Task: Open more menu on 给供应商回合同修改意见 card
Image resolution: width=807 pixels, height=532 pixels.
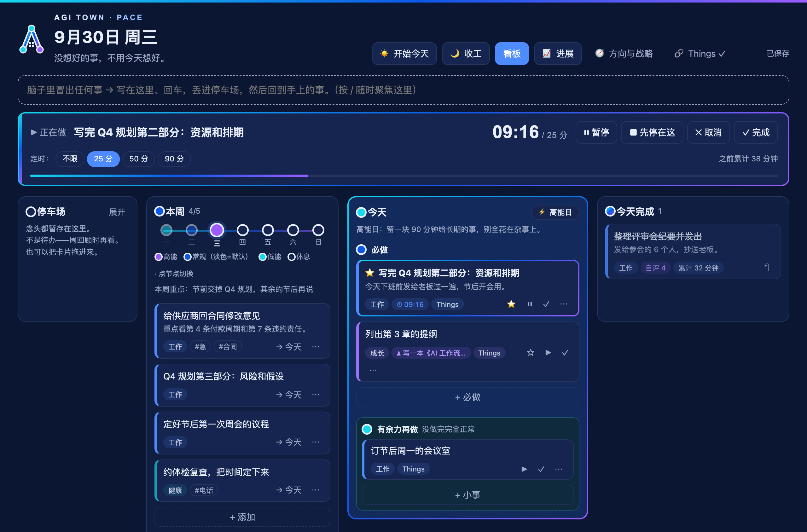Action: 316,347
